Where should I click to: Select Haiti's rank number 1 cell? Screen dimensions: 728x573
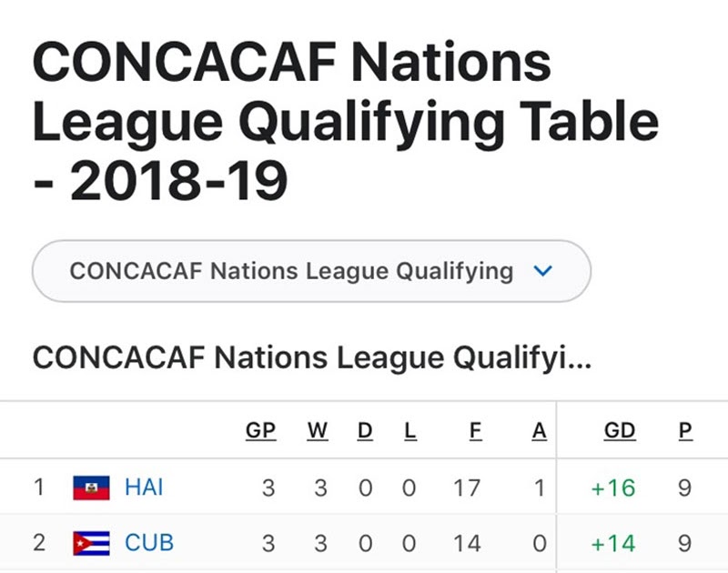coord(39,488)
